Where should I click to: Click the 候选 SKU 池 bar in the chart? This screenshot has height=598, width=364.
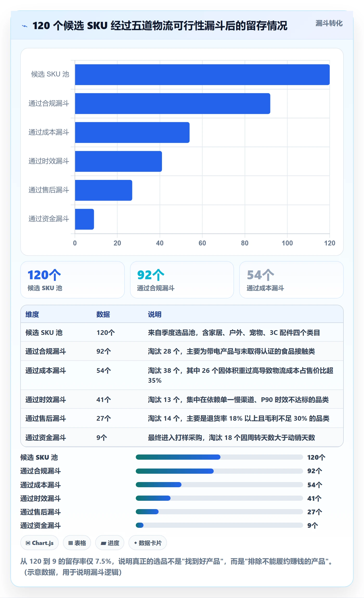202,75
